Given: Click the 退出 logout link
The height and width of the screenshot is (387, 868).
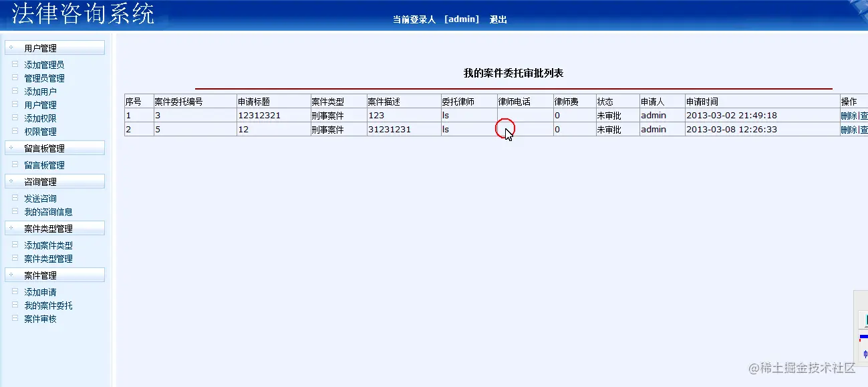Looking at the screenshot, I should click(x=498, y=19).
